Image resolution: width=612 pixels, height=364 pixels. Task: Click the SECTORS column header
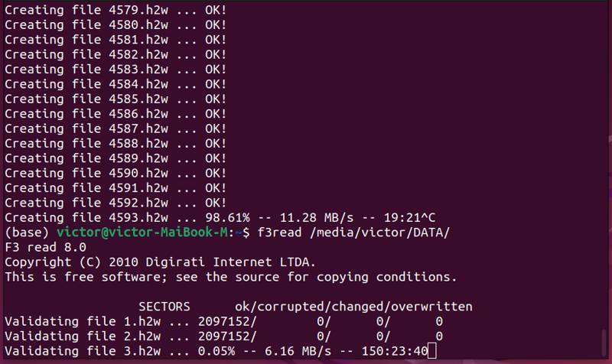pyautogui.click(x=164, y=307)
